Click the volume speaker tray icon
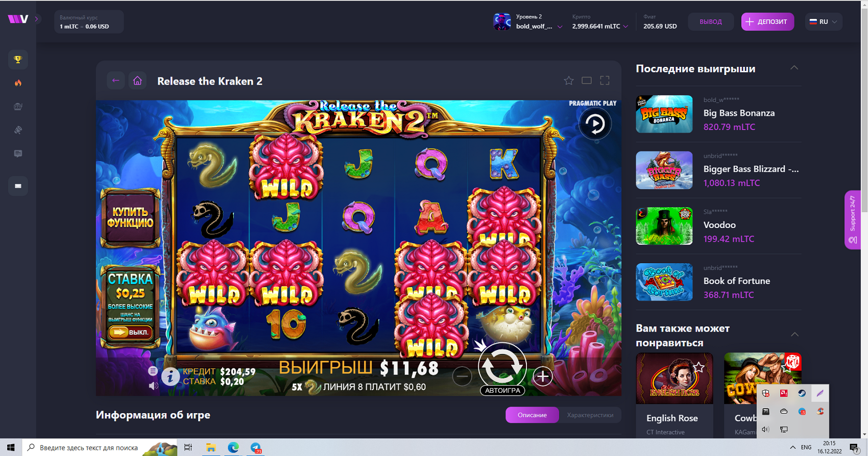 766,429
